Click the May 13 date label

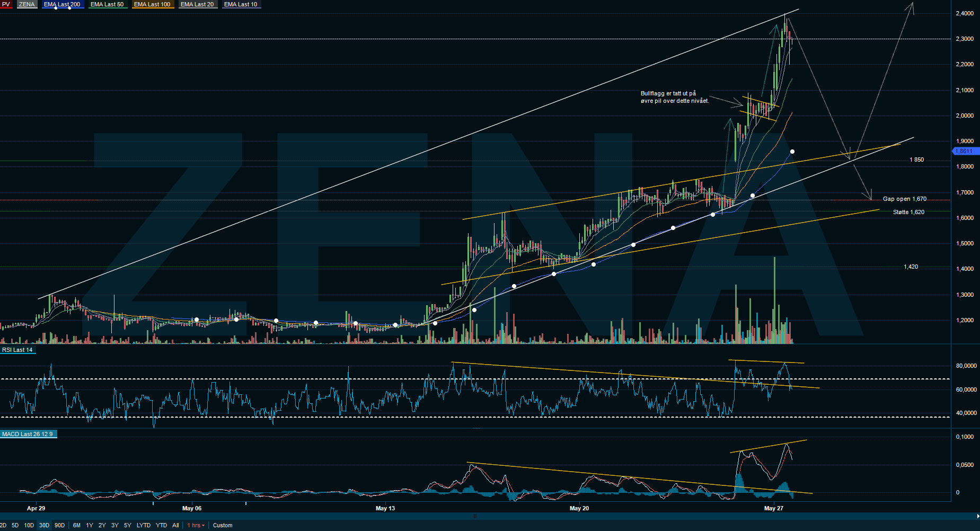click(x=385, y=508)
